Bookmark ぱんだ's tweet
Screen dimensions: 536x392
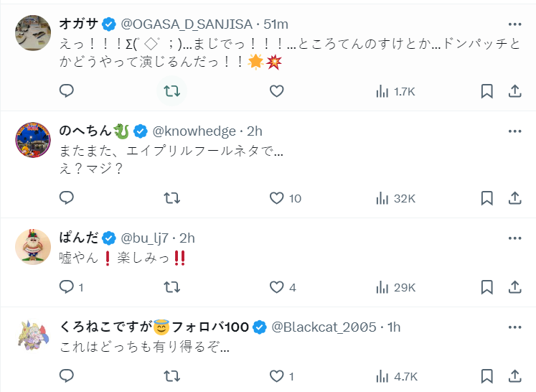pyautogui.click(x=486, y=287)
